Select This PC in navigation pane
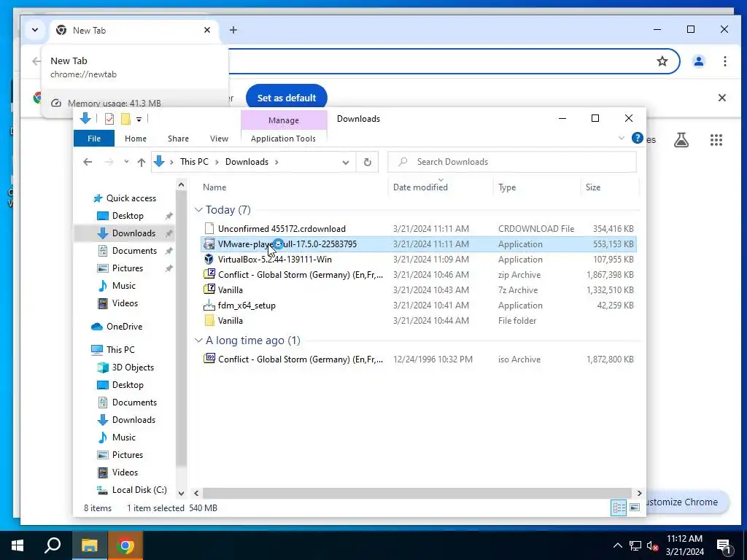The width and height of the screenshot is (747, 560). tap(120, 349)
